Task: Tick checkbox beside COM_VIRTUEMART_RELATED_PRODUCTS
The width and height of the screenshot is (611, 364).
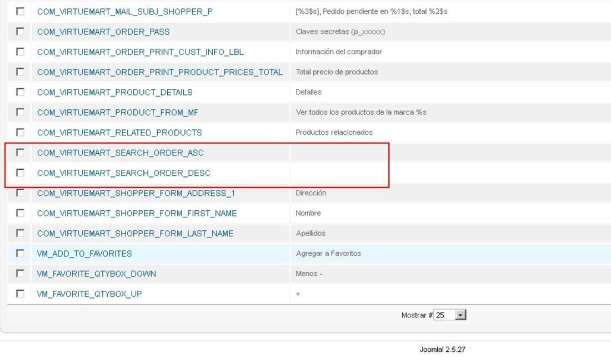Action: pyautogui.click(x=20, y=133)
